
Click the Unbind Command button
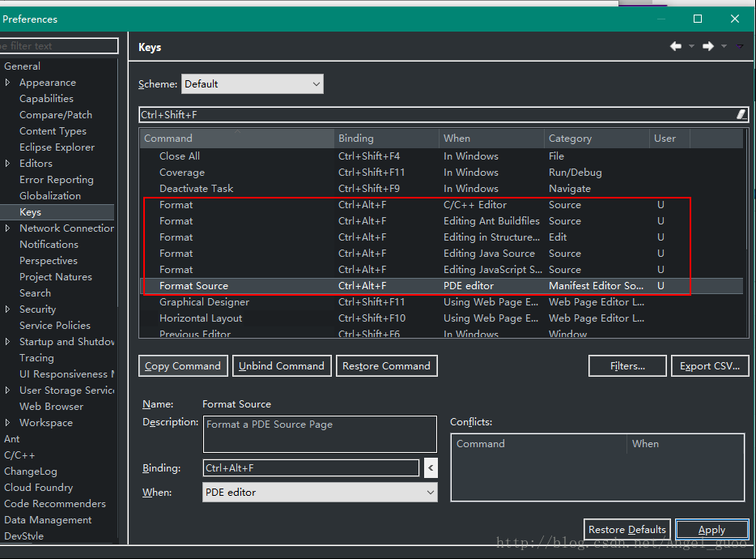282,366
